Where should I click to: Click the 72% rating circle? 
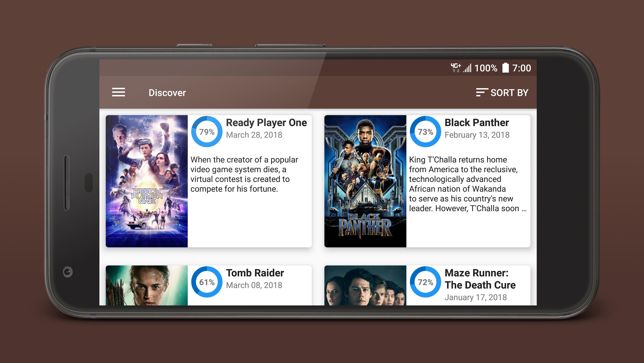point(426,282)
